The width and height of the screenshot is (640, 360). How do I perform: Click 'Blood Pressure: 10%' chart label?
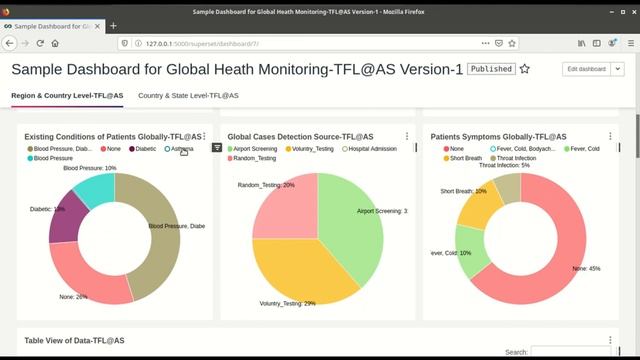(90, 168)
